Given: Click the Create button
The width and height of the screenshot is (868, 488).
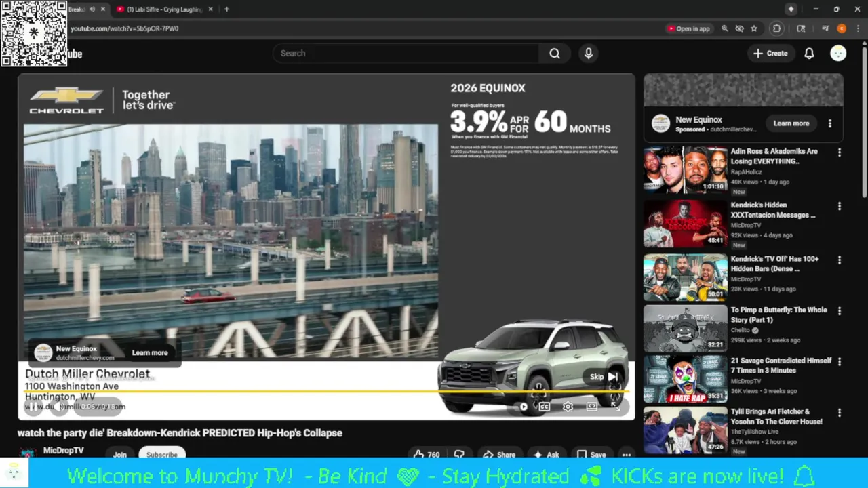Looking at the screenshot, I should tap(770, 54).
